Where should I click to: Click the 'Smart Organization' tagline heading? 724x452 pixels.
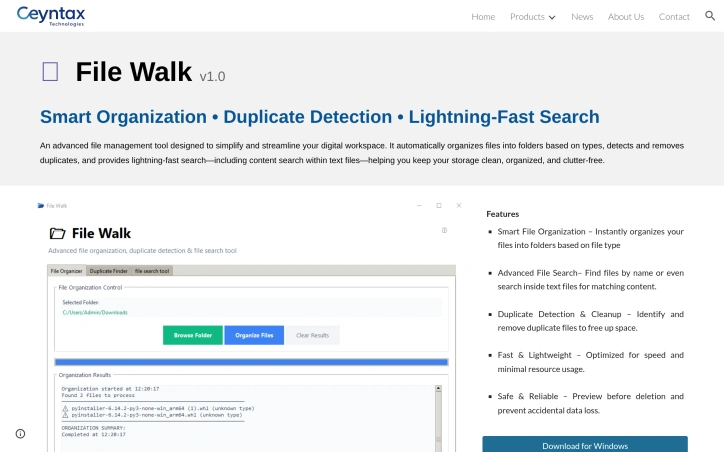click(320, 117)
